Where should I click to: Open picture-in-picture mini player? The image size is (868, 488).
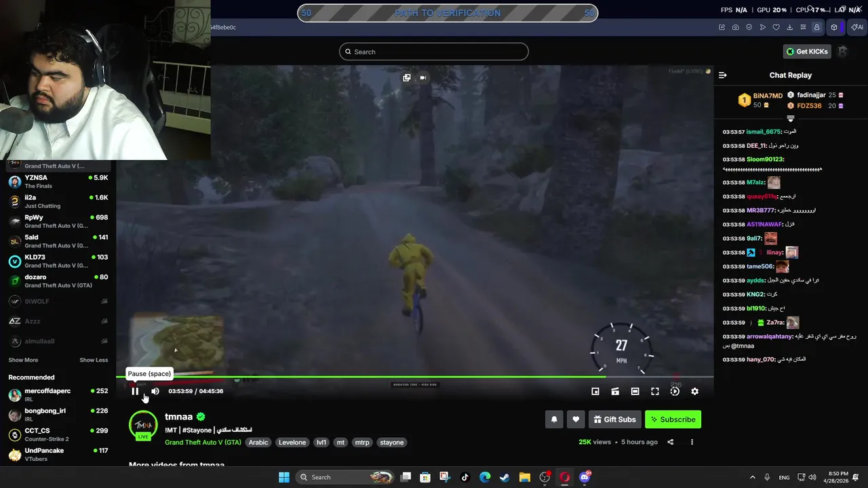point(595,391)
